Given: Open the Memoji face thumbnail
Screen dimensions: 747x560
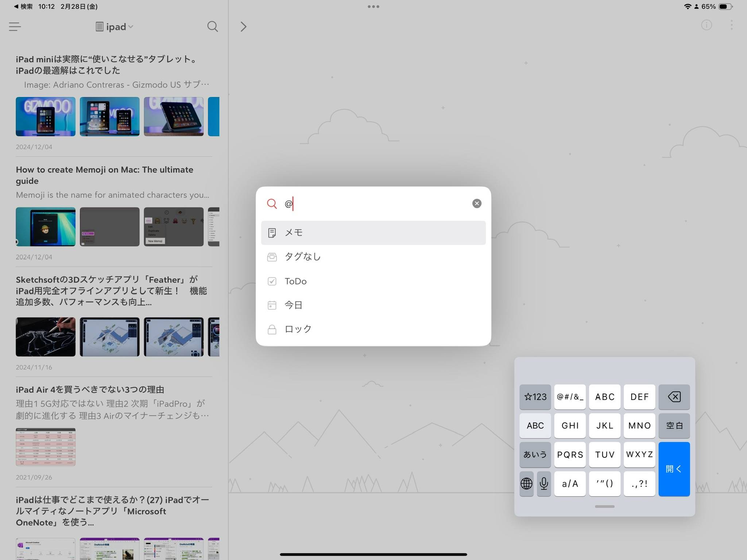Looking at the screenshot, I should pyautogui.click(x=46, y=227).
